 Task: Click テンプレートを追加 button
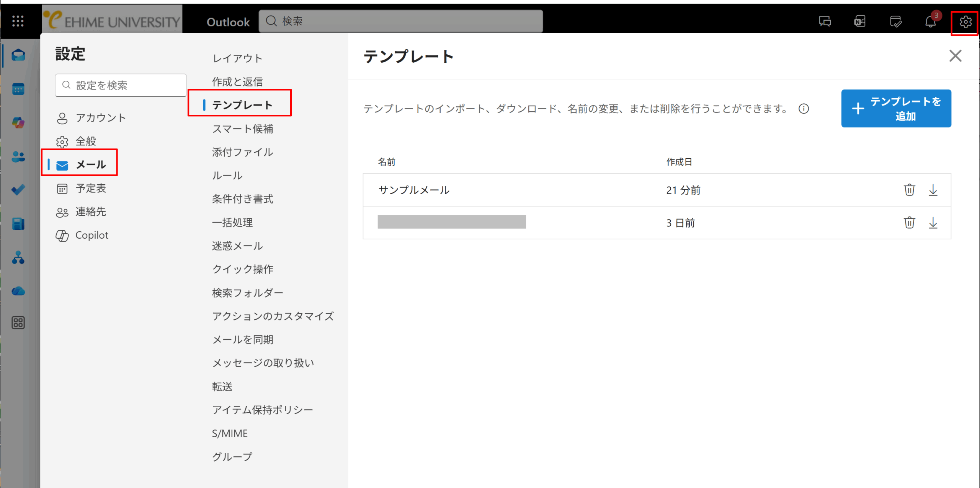(896, 109)
